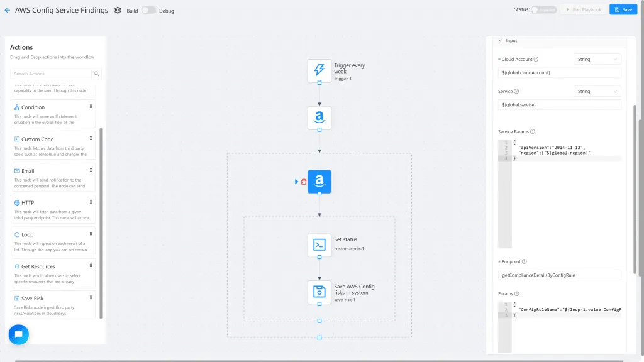Click the Cloud Account value field
The height and width of the screenshot is (362, 644).
click(x=559, y=73)
